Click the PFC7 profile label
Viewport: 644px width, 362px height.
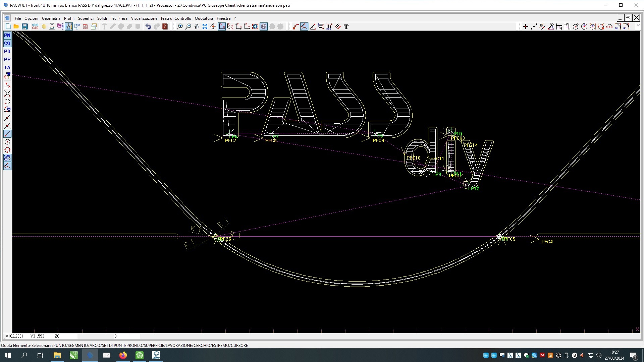point(231,140)
